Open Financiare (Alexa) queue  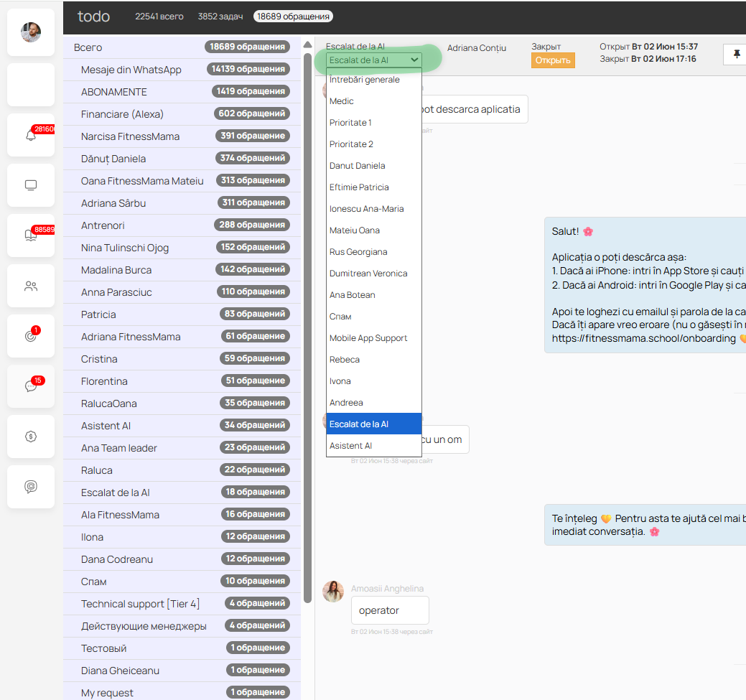tap(182, 114)
